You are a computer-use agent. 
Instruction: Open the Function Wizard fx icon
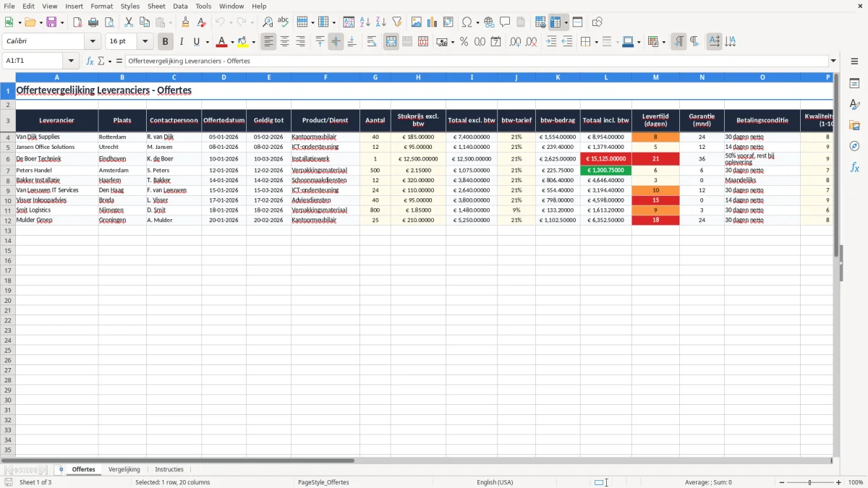click(90, 61)
